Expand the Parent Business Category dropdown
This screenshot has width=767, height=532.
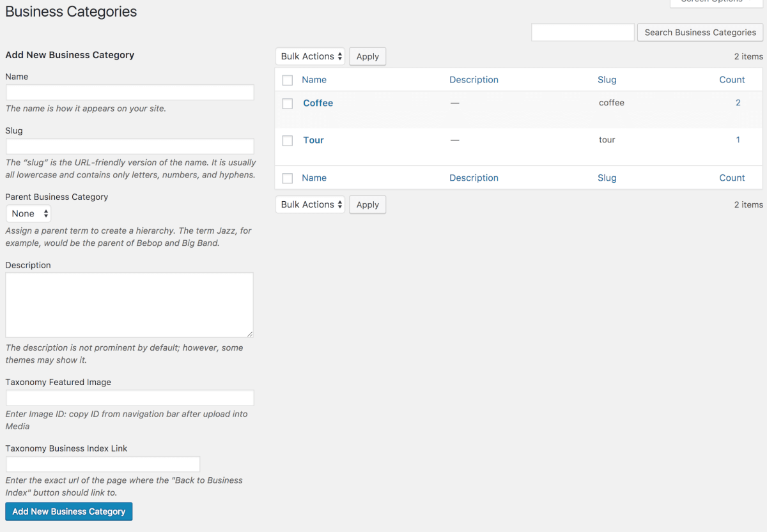click(29, 213)
